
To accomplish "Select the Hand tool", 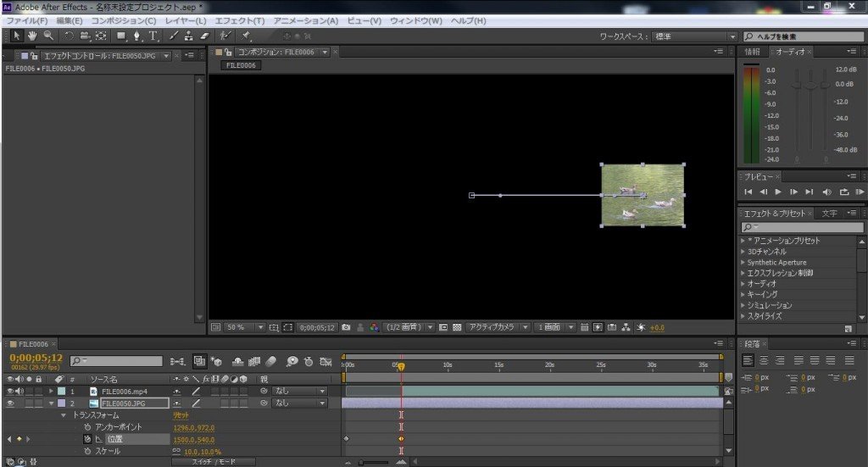I will 33,36.
